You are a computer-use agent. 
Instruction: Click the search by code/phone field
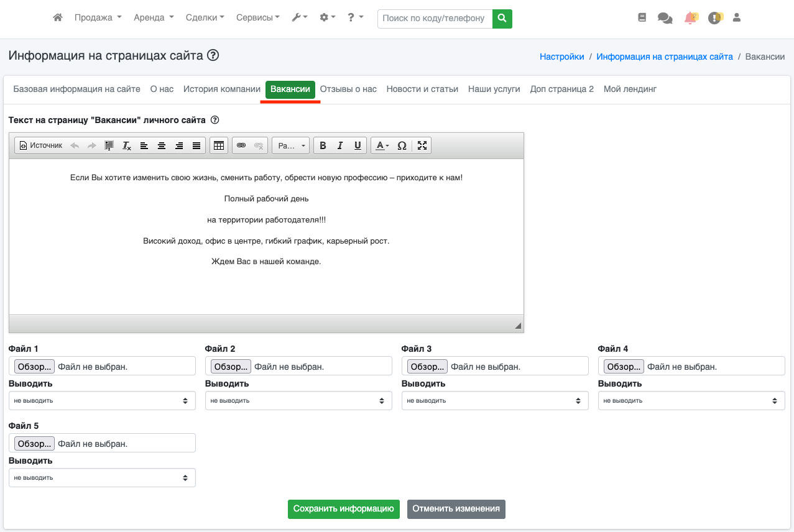click(x=435, y=19)
